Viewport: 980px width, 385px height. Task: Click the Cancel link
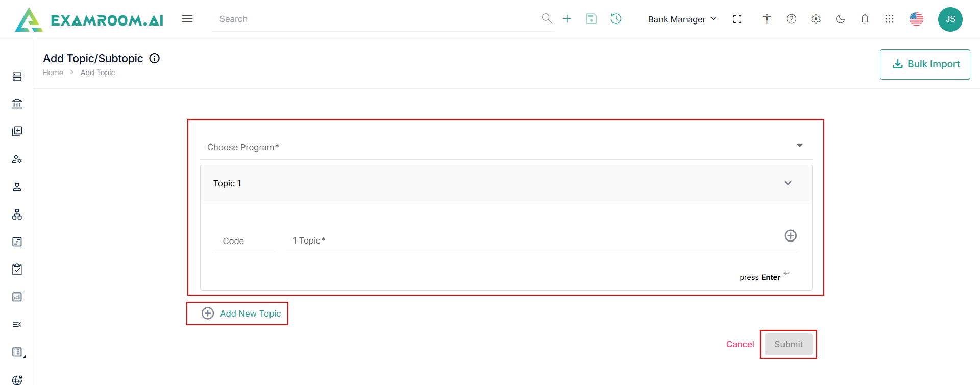[740, 344]
